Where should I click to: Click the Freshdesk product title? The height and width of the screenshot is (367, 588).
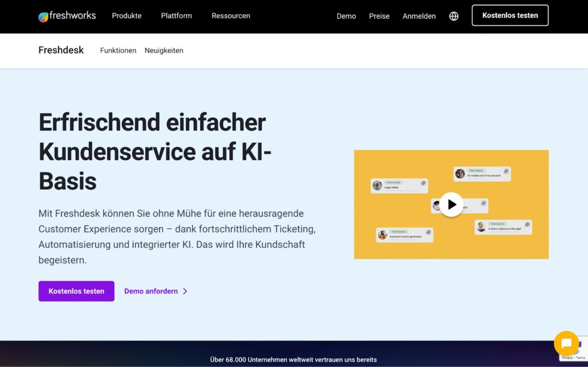[x=61, y=50]
